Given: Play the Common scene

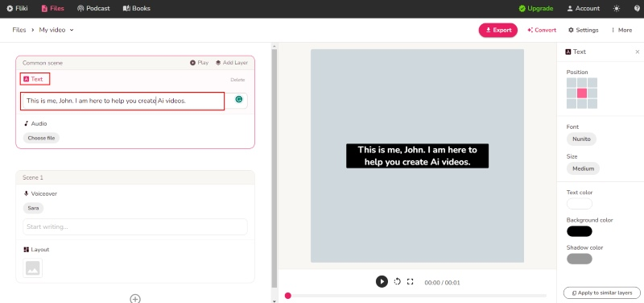Looking at the screenshot, I should [199, 63].
